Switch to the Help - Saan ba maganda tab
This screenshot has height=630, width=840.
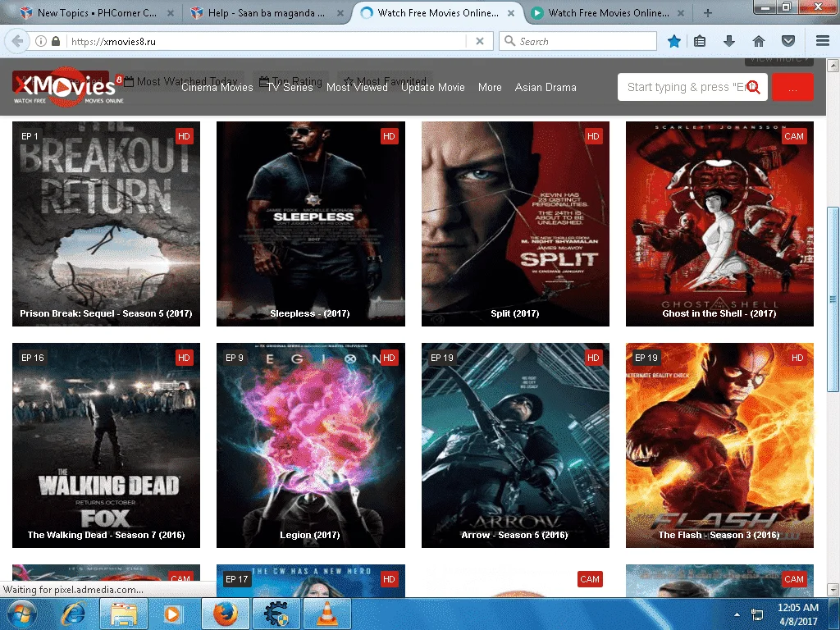point(267,13)
